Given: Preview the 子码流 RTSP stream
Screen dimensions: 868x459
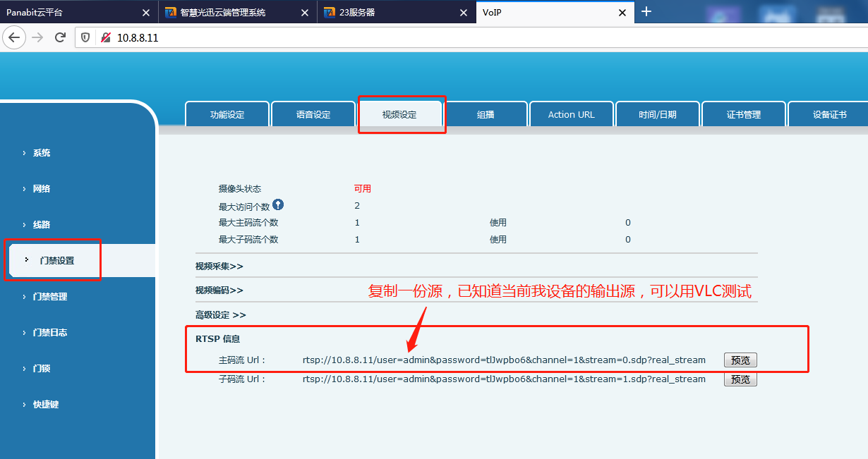Looking at the screenshot, I should tap(740, 379).
